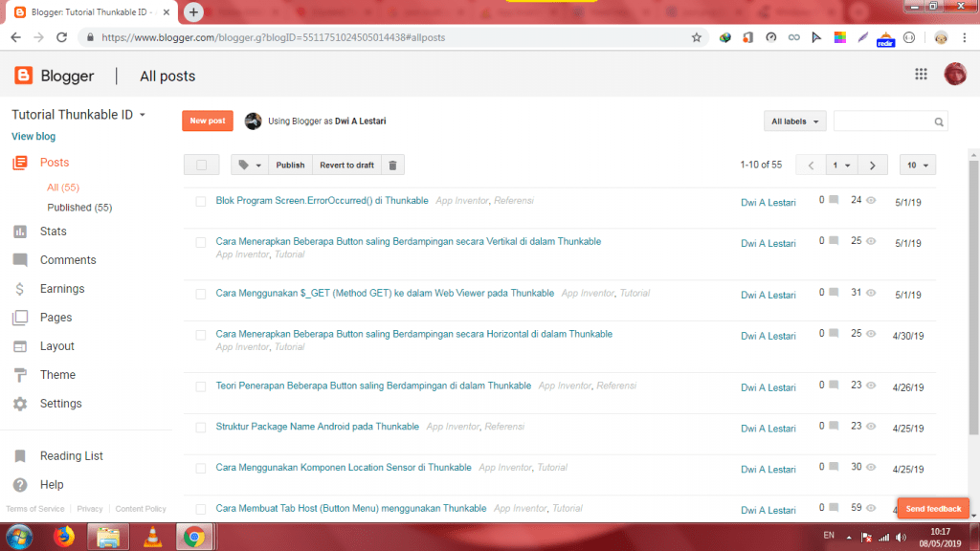Open the Google apps grid icon

[921, 75]
